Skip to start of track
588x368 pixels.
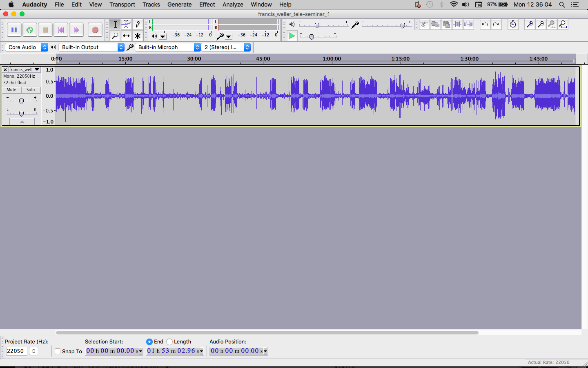61,30
